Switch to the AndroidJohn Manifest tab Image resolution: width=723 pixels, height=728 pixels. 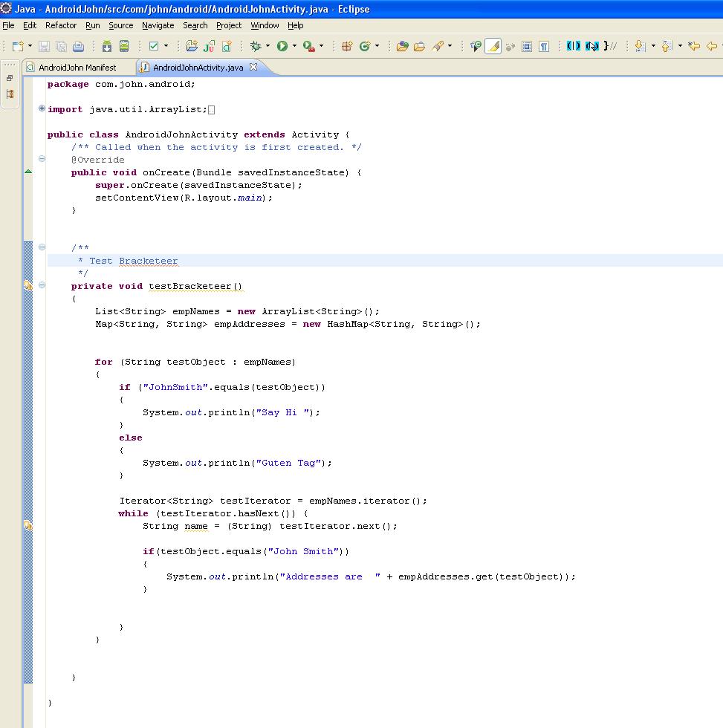coord(80,67)
